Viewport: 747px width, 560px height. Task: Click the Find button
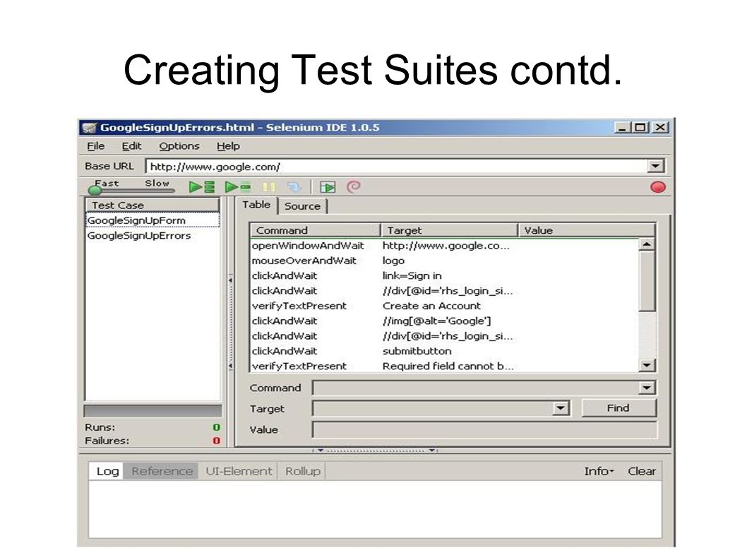click(x=618, y=408)
